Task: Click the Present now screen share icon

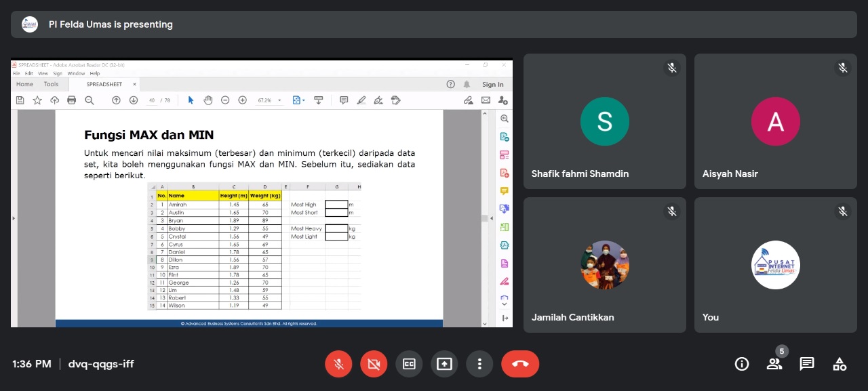Action: tap(444, 364)
